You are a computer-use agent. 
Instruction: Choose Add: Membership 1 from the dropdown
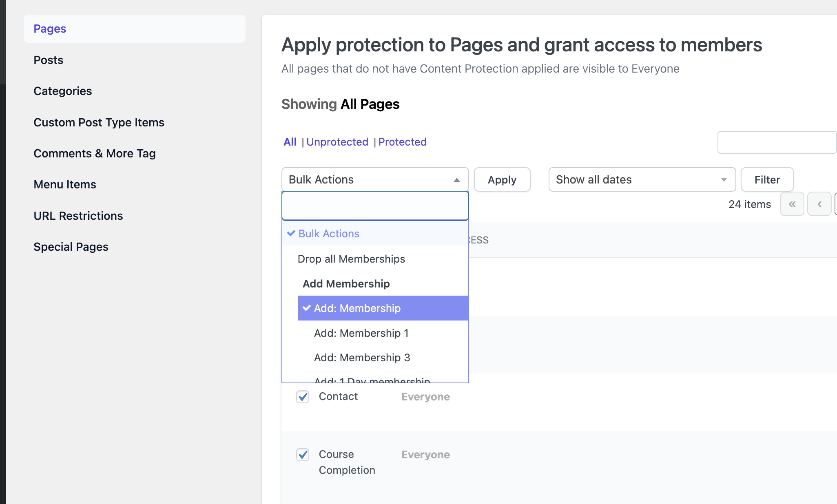[361, 333]
